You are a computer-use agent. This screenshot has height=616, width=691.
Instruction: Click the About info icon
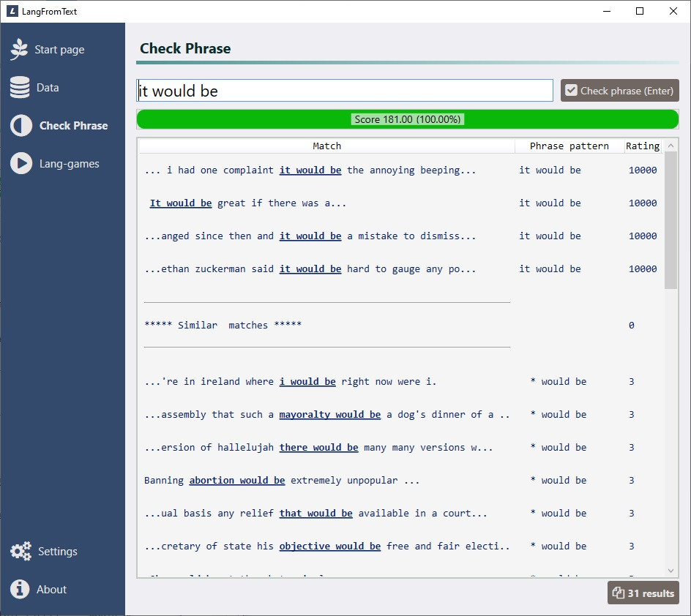20,589
